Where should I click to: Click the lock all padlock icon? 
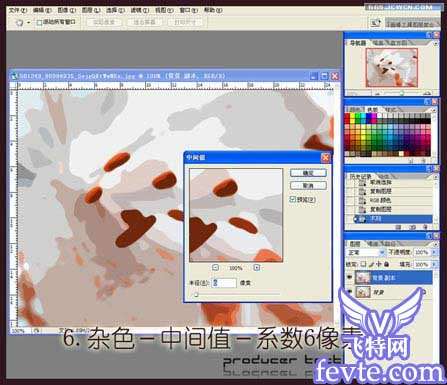pos(386,264)
